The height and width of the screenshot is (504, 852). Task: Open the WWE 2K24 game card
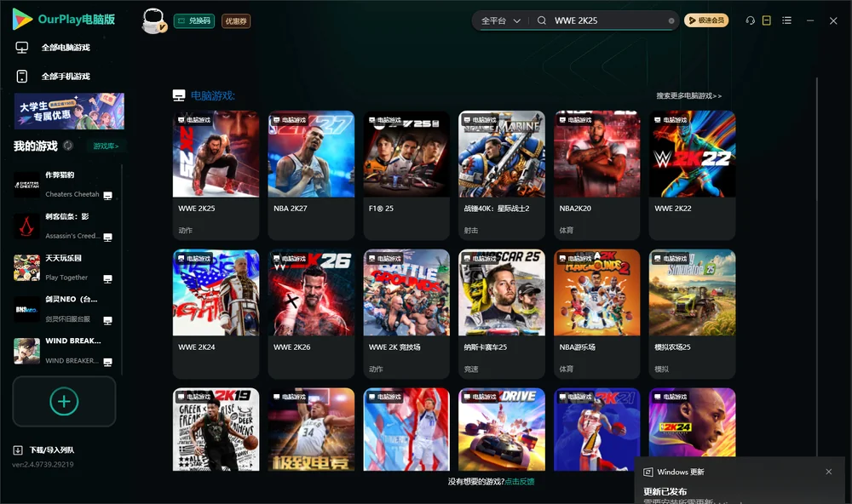(216, 314)
